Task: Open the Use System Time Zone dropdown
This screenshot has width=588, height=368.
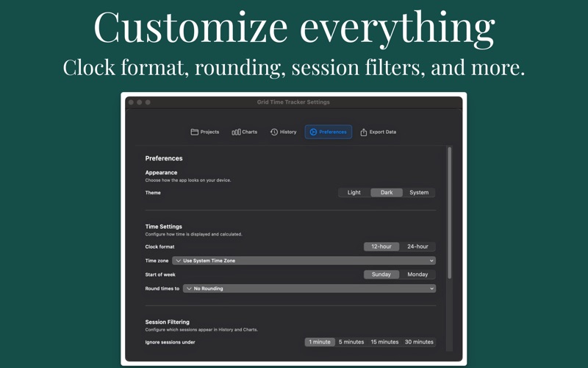Action: 304,261
